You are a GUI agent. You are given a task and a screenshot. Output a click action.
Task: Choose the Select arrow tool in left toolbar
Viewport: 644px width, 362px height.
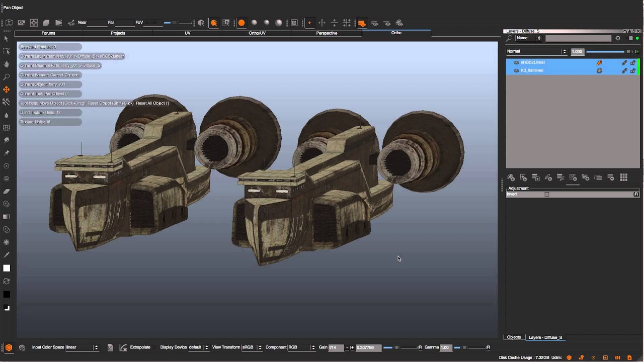[x=7, y=38]
